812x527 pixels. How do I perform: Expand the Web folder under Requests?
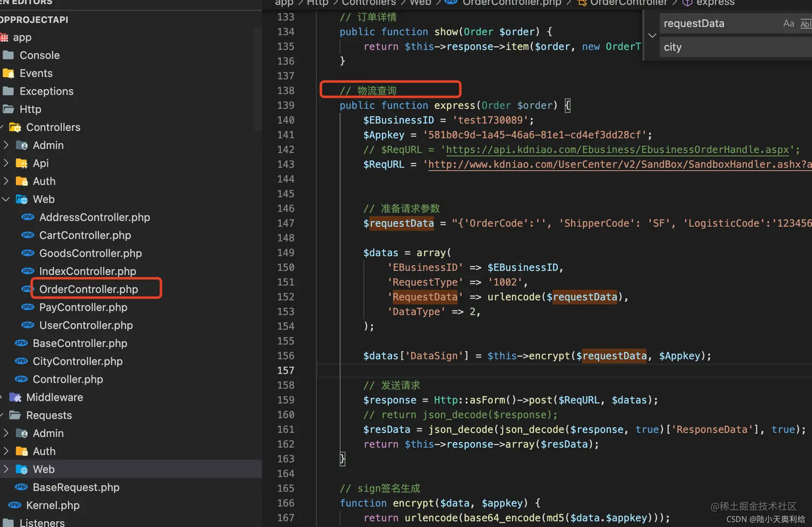pyautogui.click(x=6, y=470)
